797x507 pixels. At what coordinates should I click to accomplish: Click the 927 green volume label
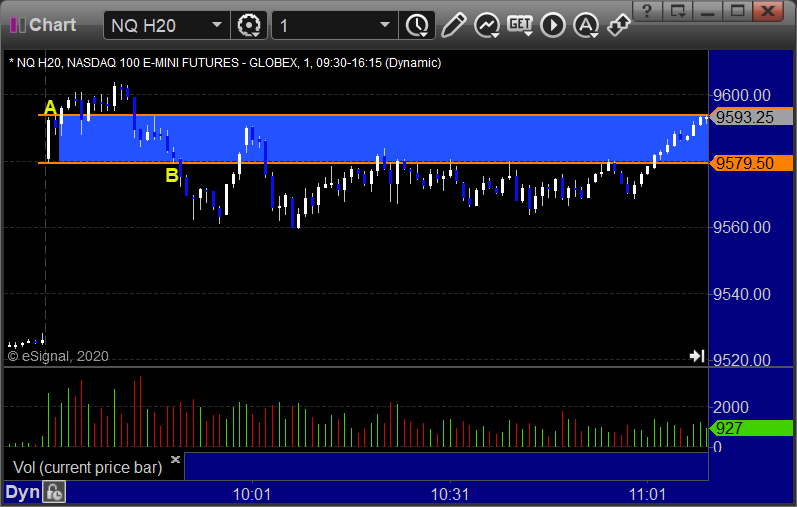click(752, 428)
